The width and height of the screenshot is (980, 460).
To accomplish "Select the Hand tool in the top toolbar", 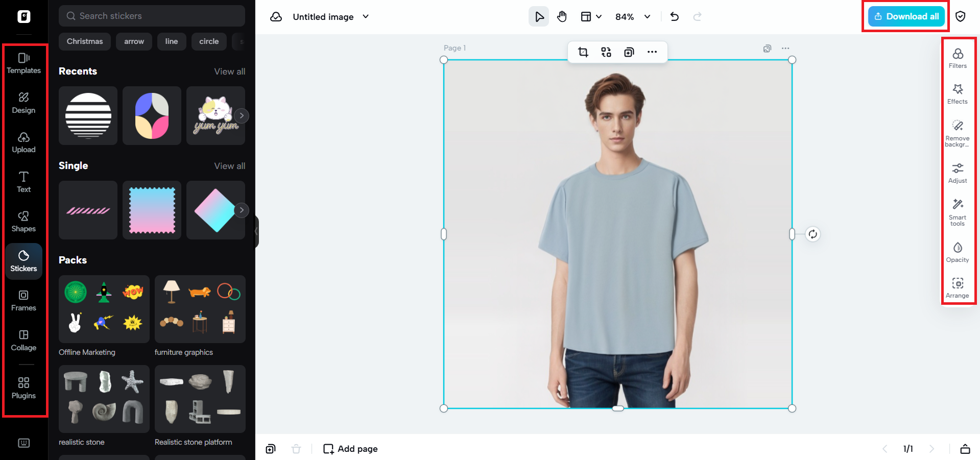I will tap(562, 16).
